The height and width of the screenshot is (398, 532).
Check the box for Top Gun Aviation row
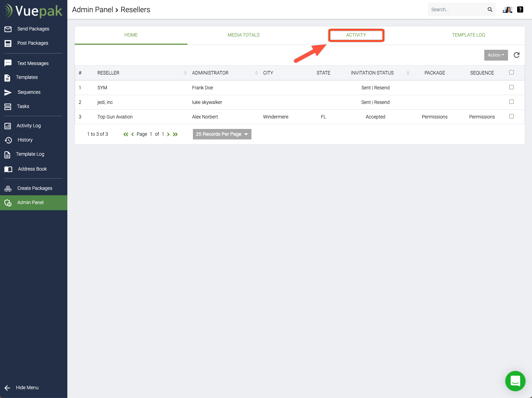coord(511,116)
